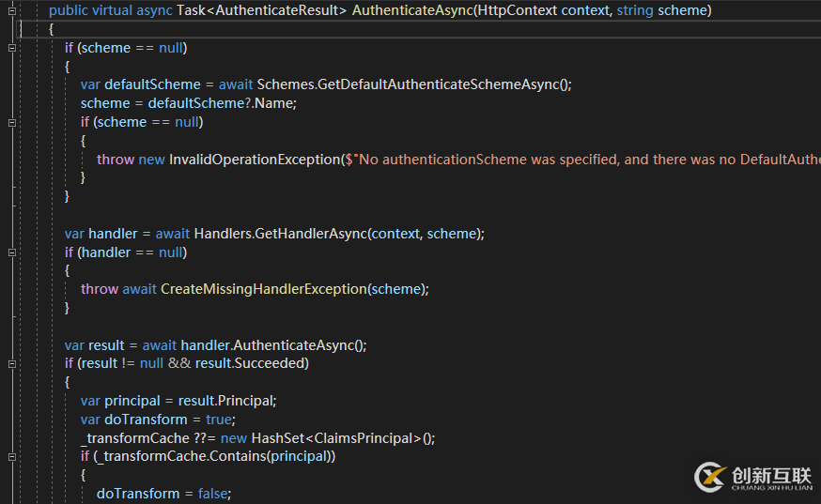Collapse the nested if (scheme == null) block
Image resolution: width=821 pixels, height=504 pixels.
pos(12,122)
